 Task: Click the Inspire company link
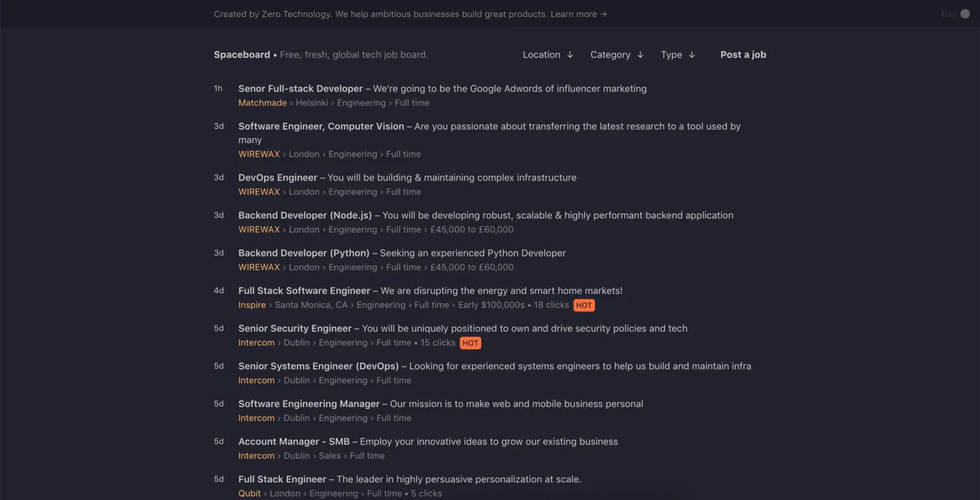tap(252, 305)
